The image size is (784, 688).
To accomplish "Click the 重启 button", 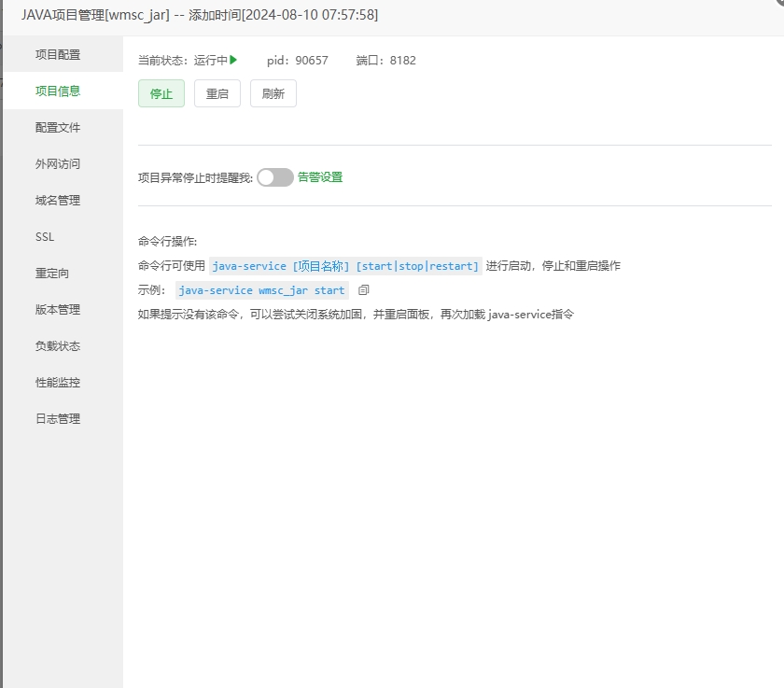I will tap(217, 93).
